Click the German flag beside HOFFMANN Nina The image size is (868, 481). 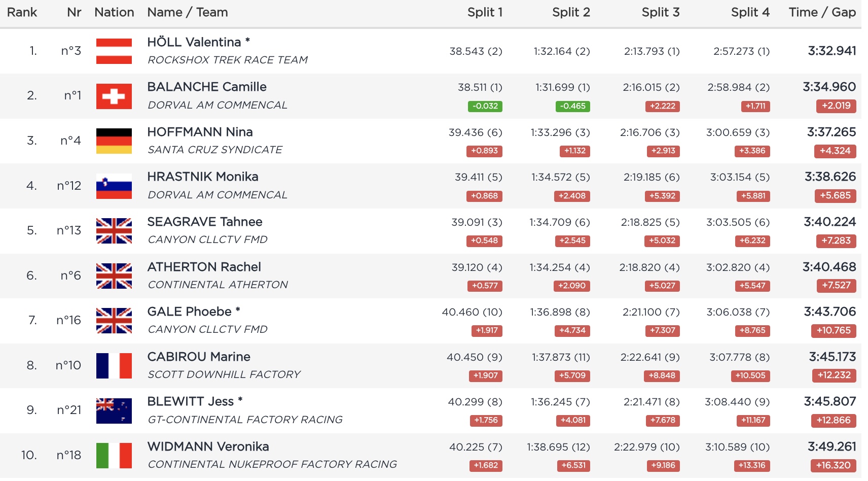[x=114, y=141]
